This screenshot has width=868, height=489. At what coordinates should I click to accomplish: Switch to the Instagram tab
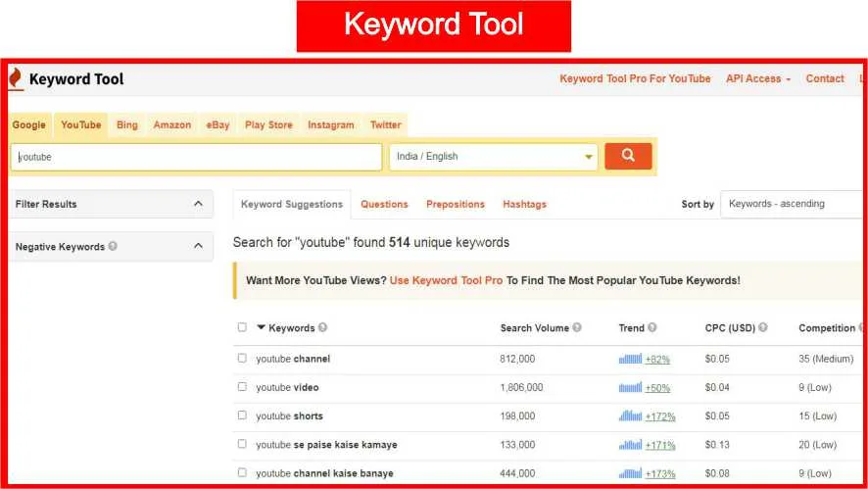(331, 124)
